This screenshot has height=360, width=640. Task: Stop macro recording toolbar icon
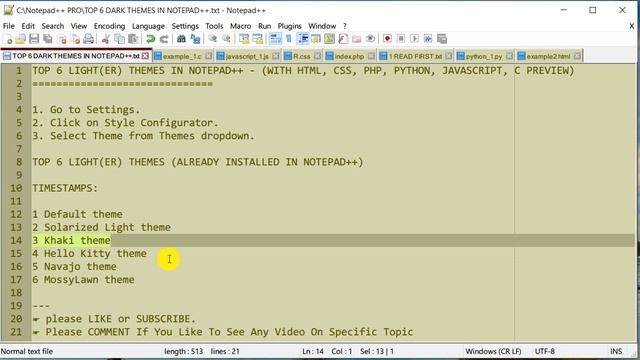click(401, 39)
